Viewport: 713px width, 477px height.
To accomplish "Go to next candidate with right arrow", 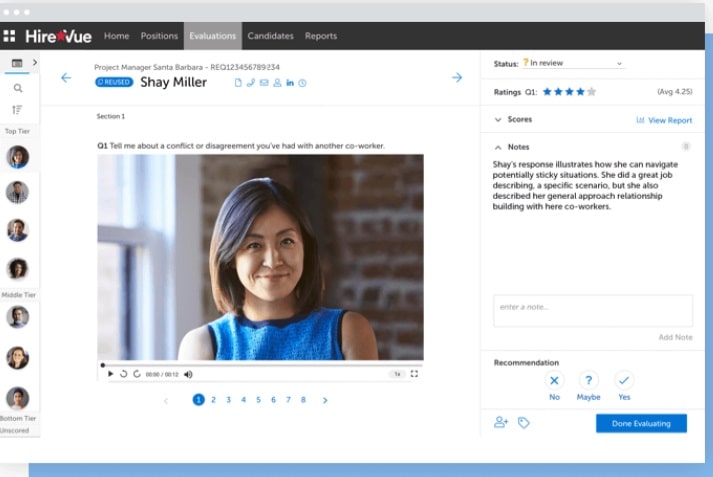I will [457, 77].
